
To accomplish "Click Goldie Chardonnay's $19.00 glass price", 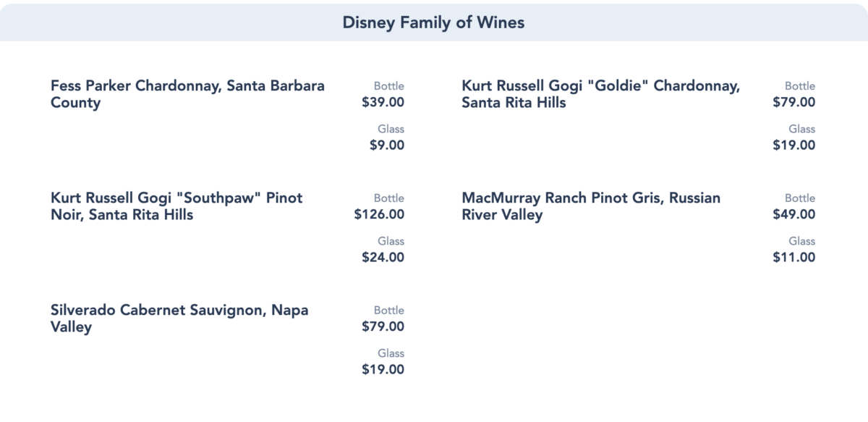I will [793, 145].
